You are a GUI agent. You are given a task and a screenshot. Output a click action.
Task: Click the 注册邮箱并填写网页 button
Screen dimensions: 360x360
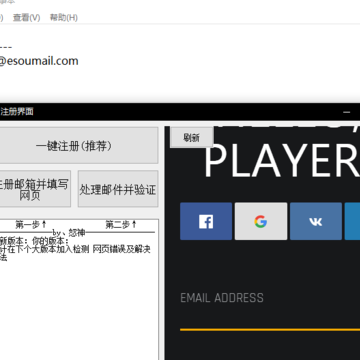35,189
